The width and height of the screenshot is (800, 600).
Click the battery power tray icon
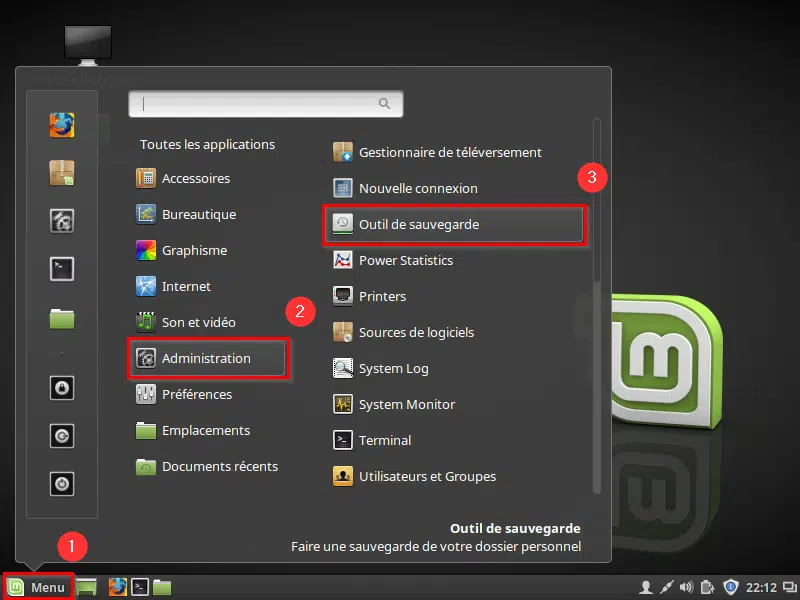708,587
